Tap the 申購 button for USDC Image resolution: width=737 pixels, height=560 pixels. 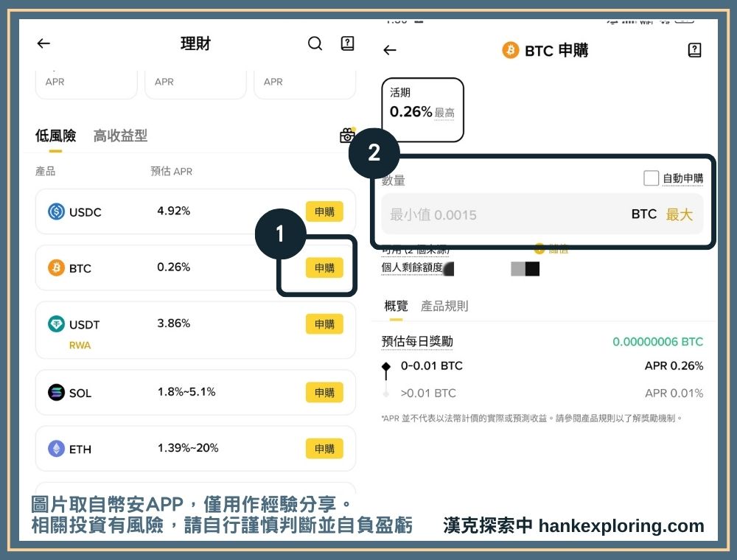324,211
